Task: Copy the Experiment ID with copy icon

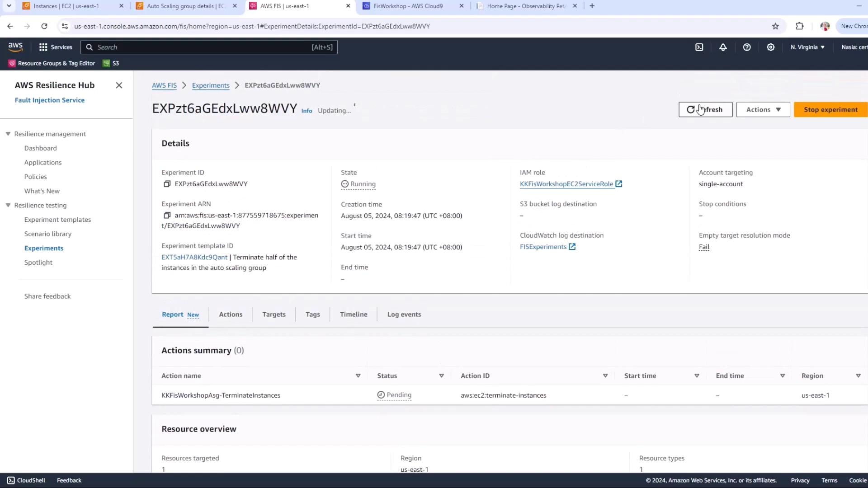Action: point(167,184)
